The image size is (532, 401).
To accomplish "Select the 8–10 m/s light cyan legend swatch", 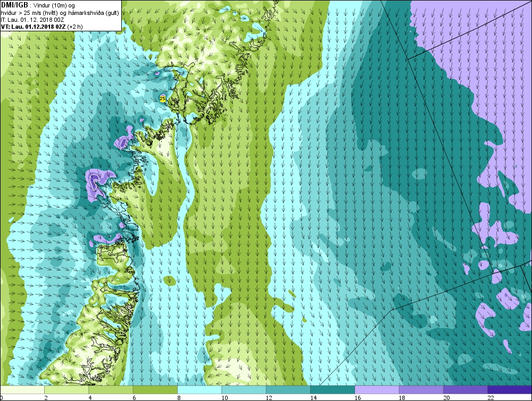I will 199,389.
